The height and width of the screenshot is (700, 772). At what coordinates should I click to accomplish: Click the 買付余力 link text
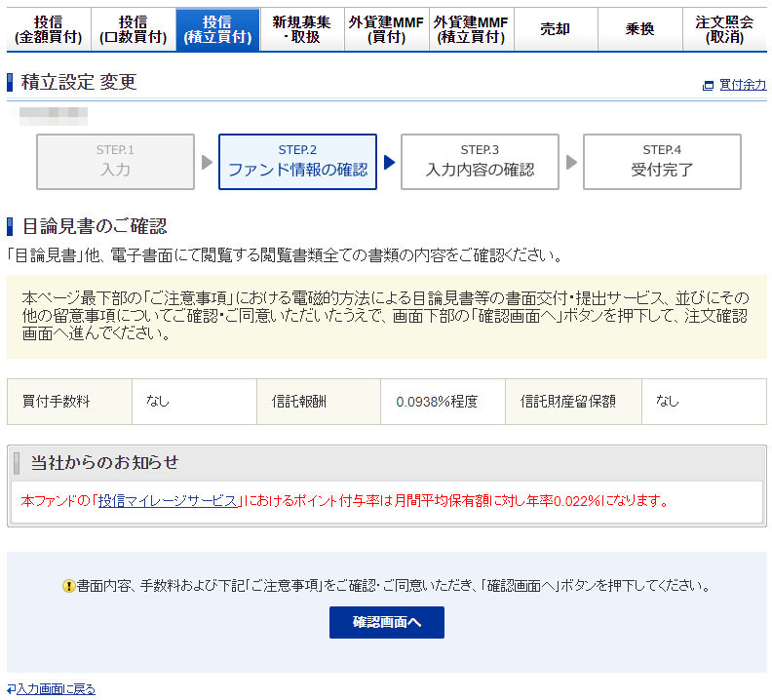tap(743, 86)
